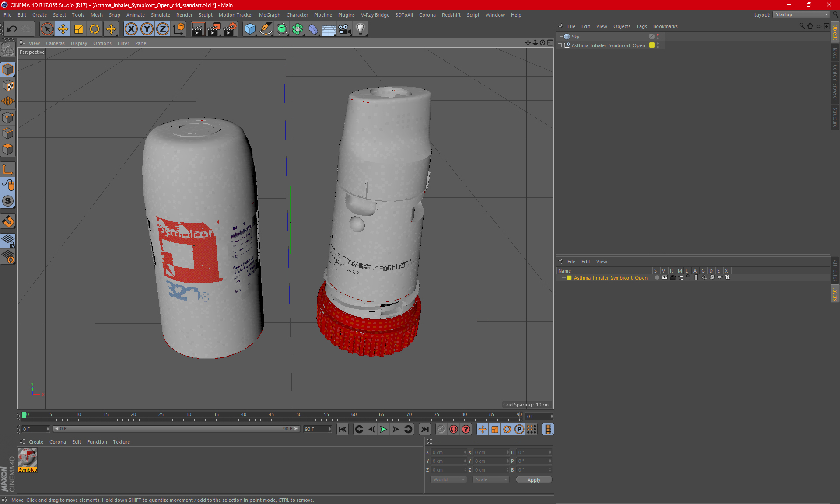
Task: Open the Edit Render Settings icon
Action: [x=230, y=29]
